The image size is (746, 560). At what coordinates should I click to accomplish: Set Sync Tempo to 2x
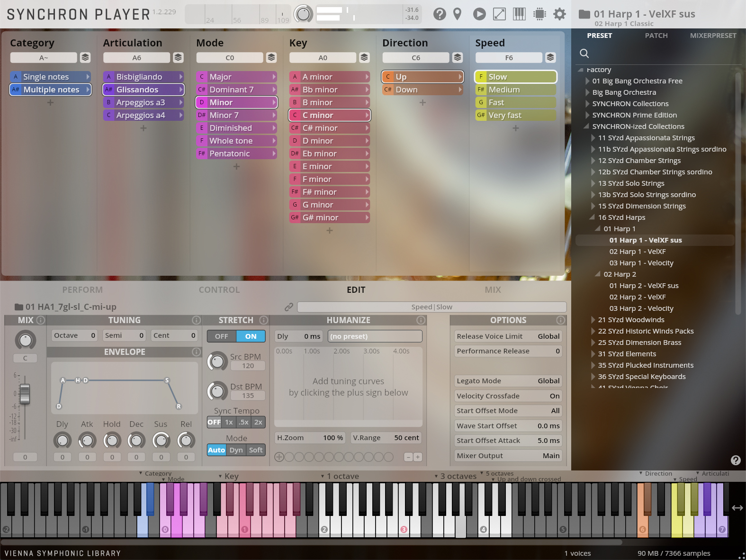tap(258, 422)
